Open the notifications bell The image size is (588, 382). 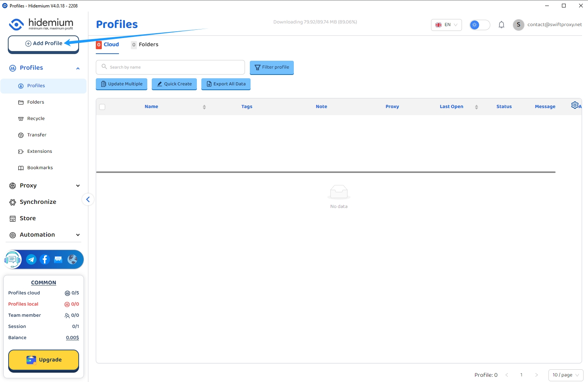tap(501, 25)
